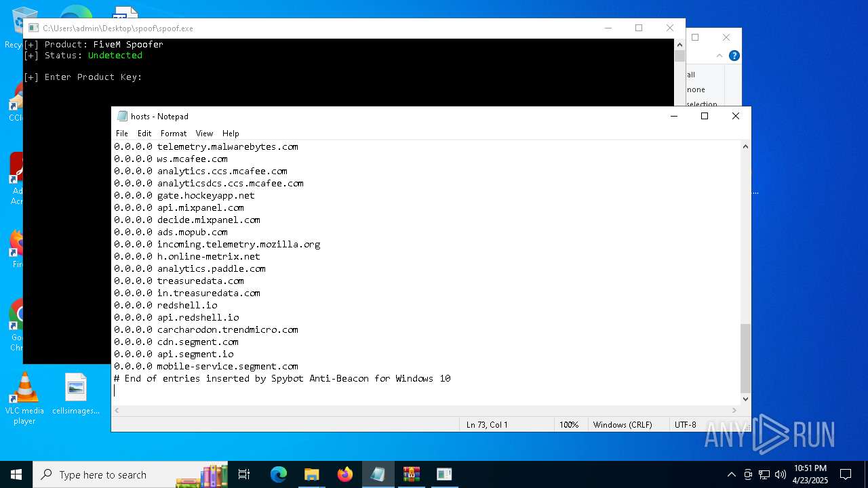Click the telemetry.malwarebytes.com line
The image size is (868, 488).
[x=206, y=146]
